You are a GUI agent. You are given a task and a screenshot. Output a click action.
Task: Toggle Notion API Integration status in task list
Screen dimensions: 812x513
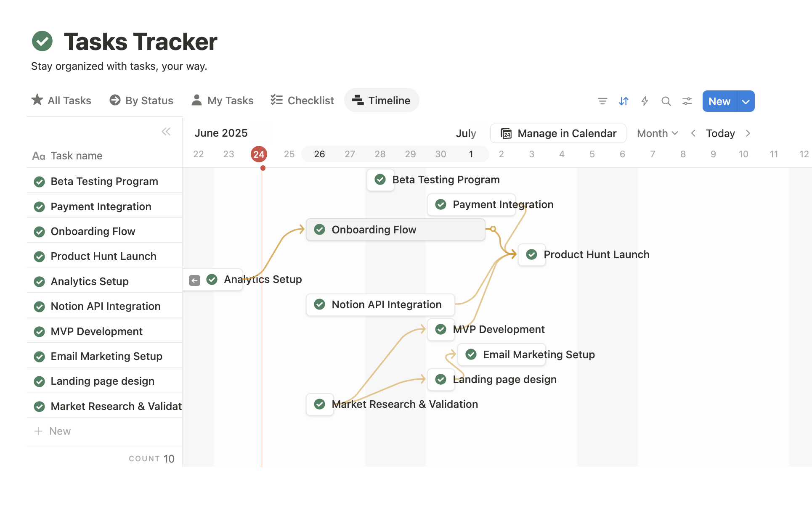[x=40, y=307]
